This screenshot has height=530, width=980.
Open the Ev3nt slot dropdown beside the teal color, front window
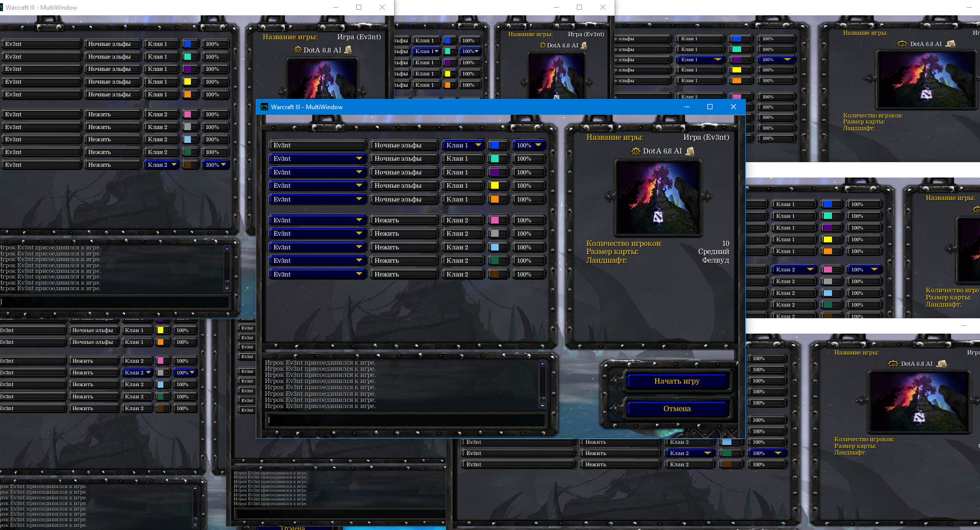[317, 159]
